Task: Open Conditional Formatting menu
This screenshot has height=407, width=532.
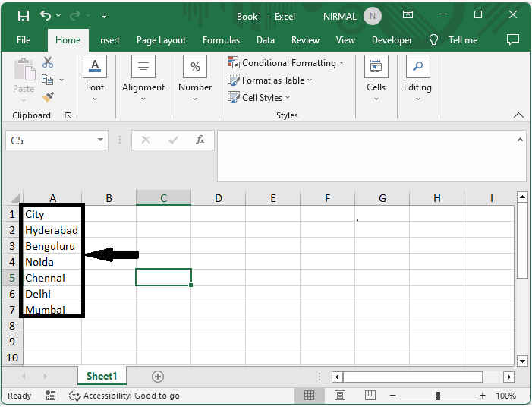Action: (286, 63)
